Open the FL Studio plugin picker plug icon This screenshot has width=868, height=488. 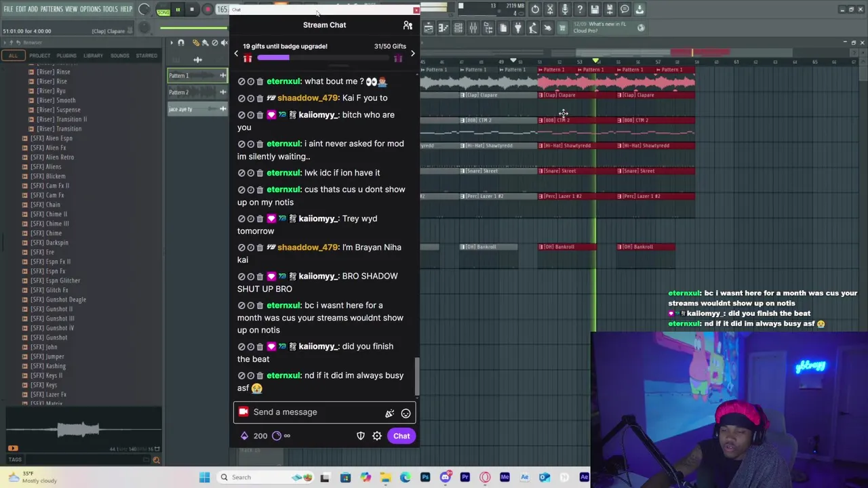[518, 28]
